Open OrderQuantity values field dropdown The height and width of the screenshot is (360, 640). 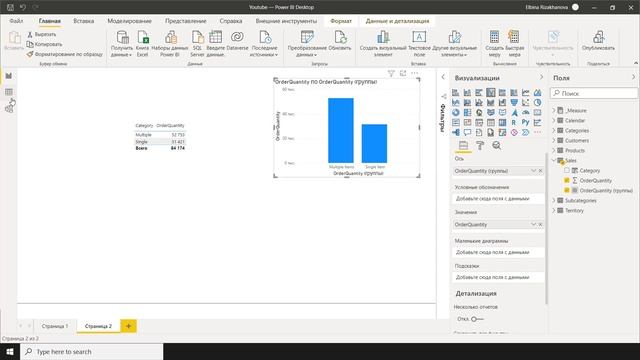(x=533, y=224)
